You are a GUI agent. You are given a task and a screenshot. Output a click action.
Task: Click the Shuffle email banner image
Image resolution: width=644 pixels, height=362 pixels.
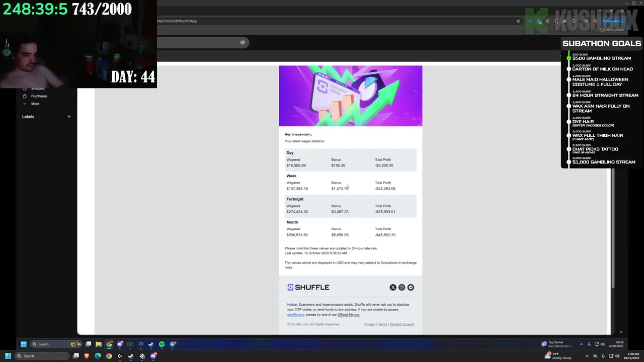click(x=351, y=96)
